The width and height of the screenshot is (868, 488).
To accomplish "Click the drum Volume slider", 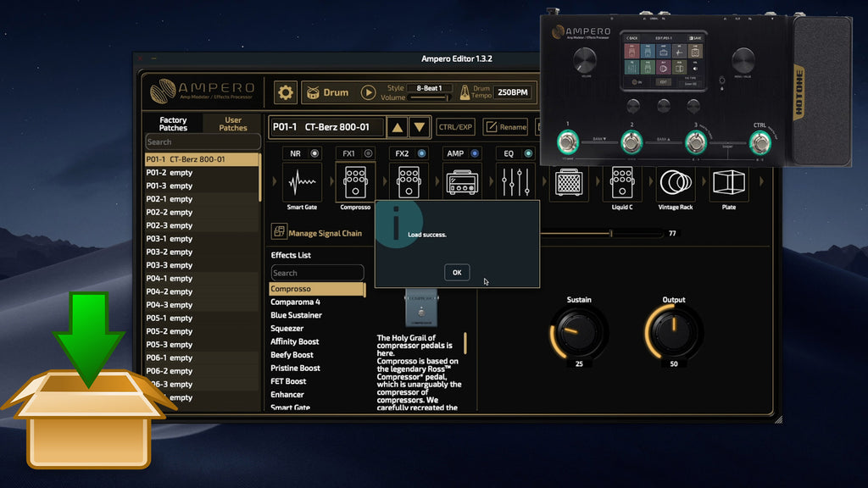I will click(x=429, y=98).
